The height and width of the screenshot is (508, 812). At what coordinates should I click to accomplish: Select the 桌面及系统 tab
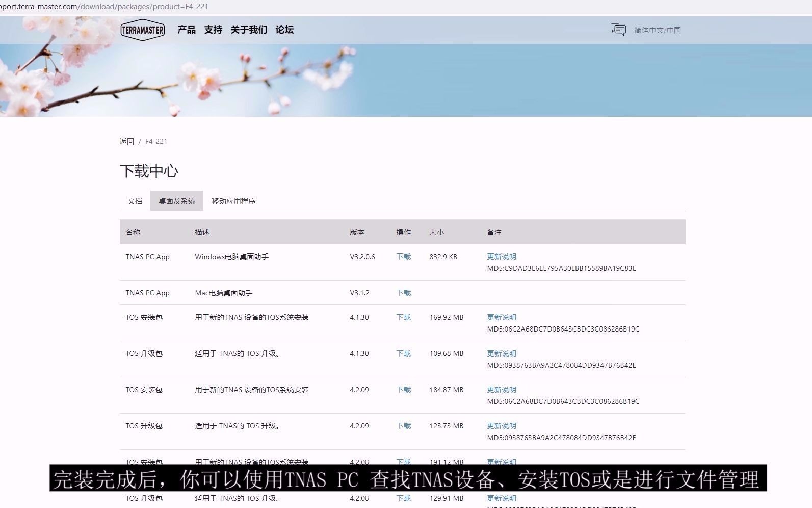point(177,201)
